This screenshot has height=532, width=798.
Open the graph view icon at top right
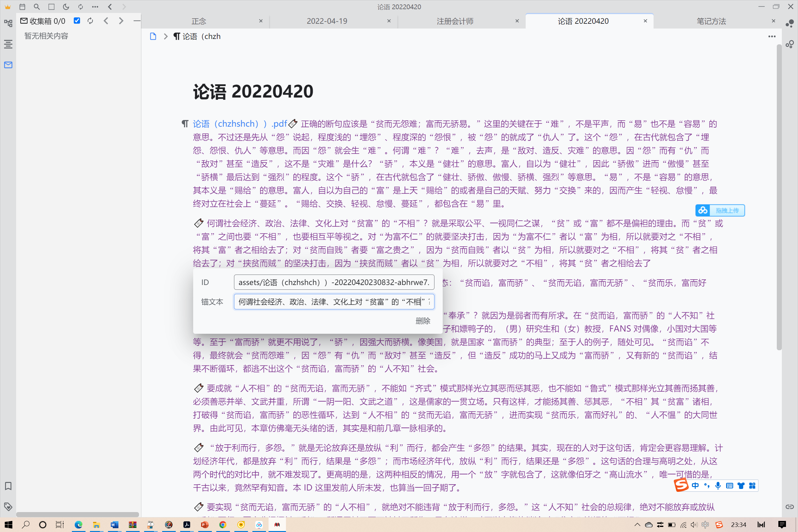point(789,23)
